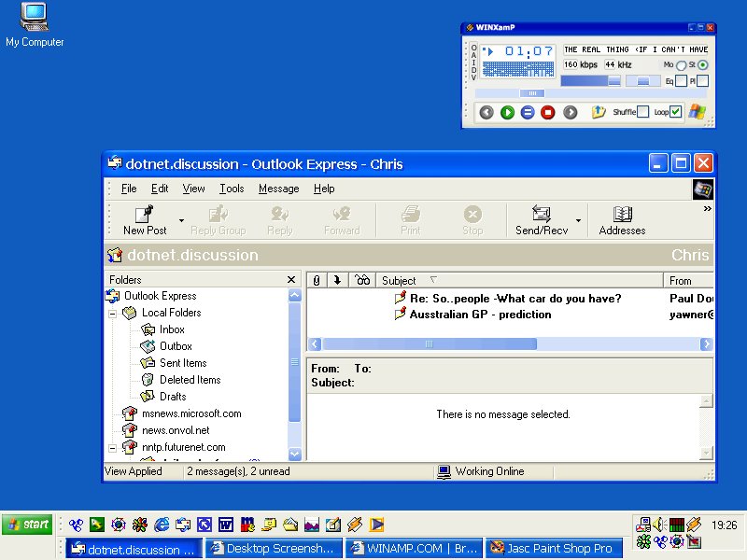Image resolution: width=747 pixels, height=560 pixels.
Task: Select the Deleted Items folder
Action: click(190, 380)
